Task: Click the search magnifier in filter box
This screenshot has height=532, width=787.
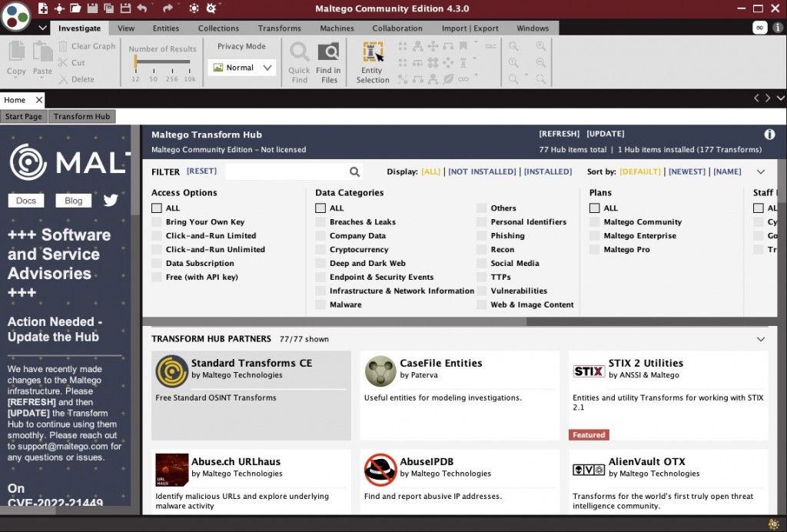Action: pos(354,172)
